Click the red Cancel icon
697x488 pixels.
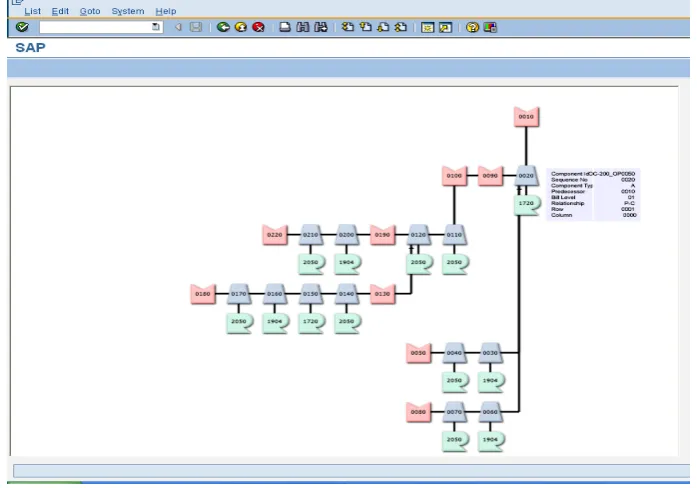(258, 27)
